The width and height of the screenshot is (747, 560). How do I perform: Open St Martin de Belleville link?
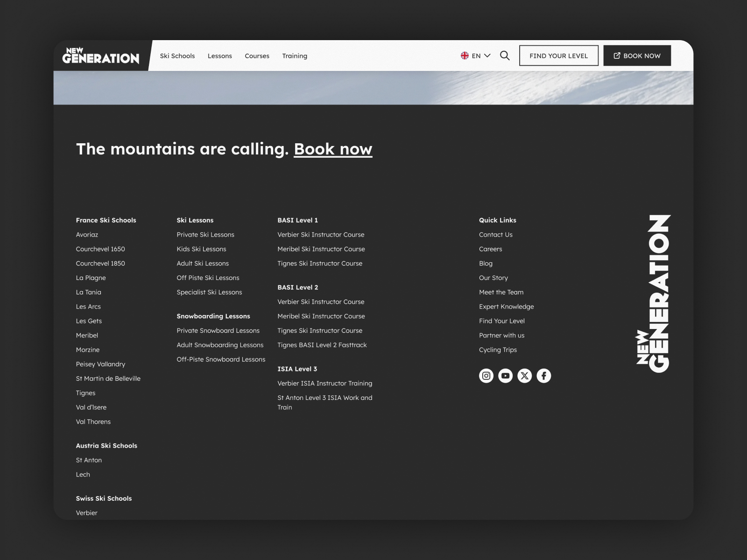(108, 379)
